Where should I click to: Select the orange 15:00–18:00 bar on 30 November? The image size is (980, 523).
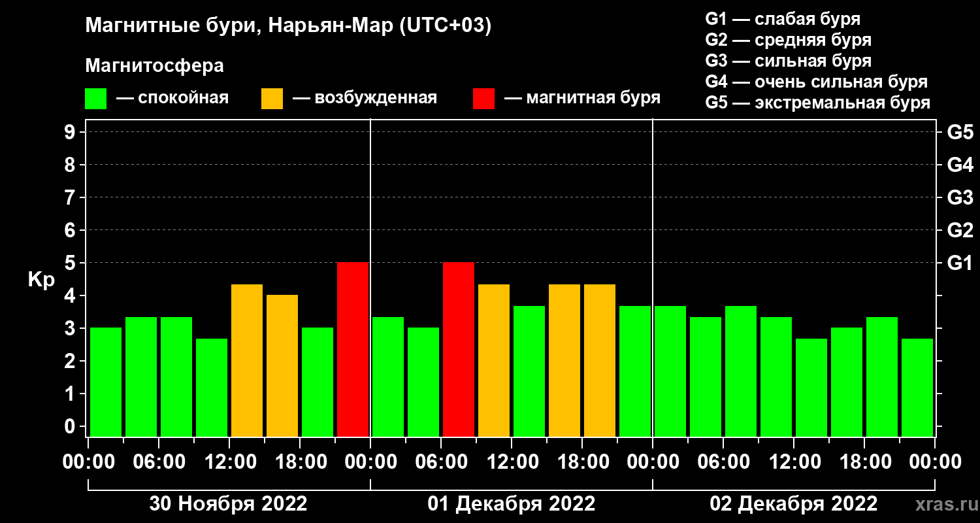282,366
